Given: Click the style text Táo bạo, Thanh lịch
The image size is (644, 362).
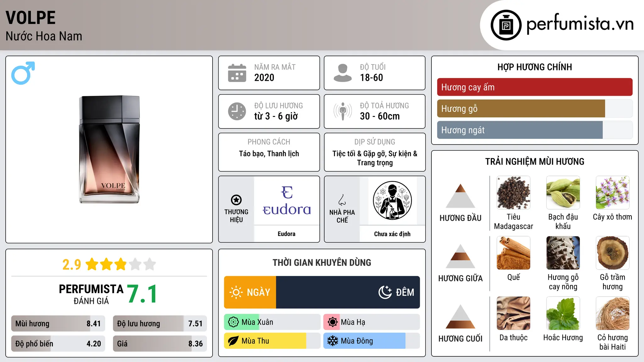Looking at the screenshot, I should (x=269, y=154).
